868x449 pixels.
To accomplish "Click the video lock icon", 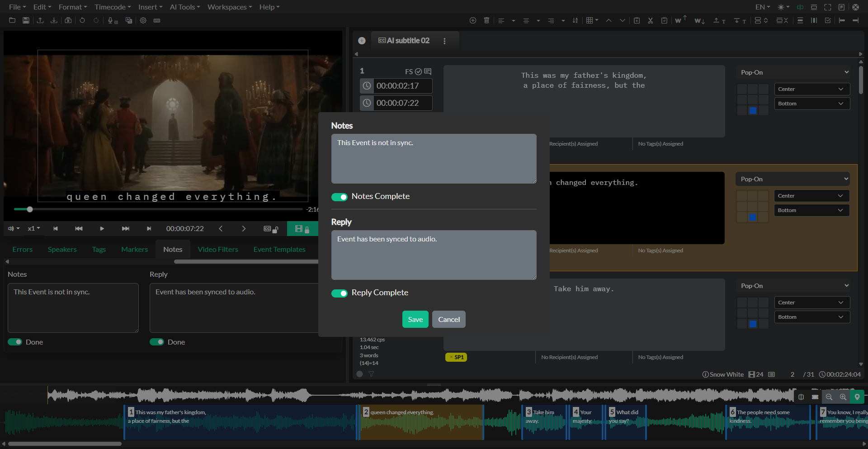I will [302, 229].
